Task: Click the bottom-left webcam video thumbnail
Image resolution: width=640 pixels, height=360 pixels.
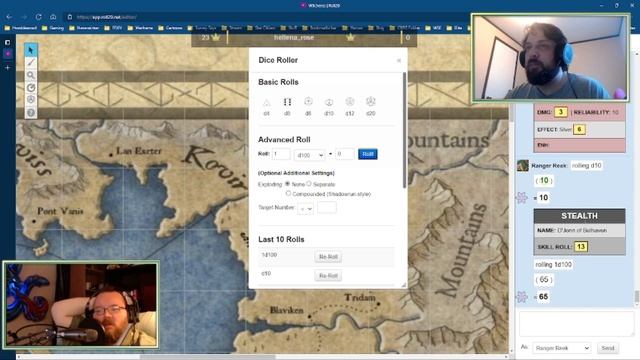Action: [81, 304]
